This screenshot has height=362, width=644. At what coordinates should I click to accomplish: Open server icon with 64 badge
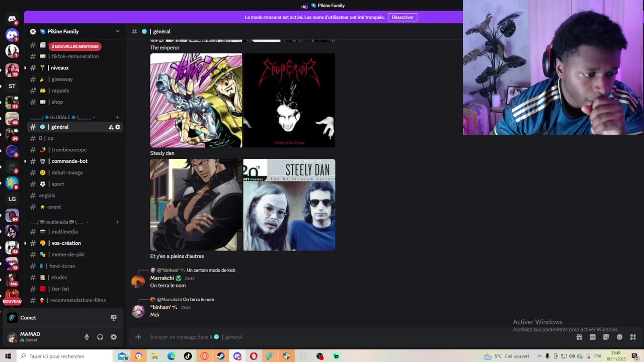12,215
